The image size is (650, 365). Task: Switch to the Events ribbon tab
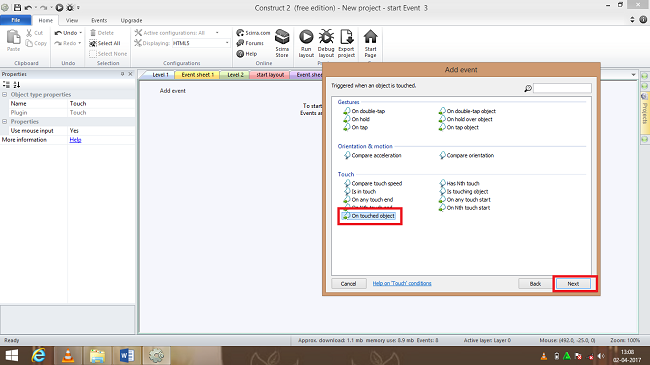click(99, 20)
